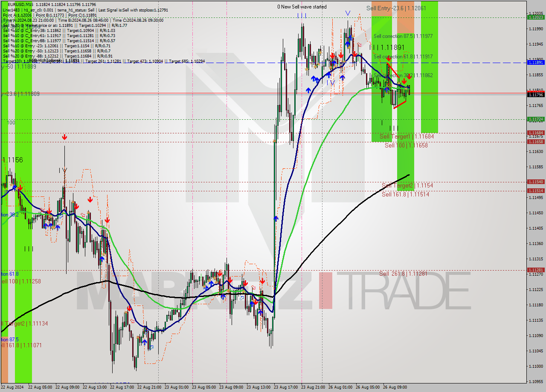Click the 1.11180 price axis value
Image resolution: width=546 pixels, height=392 pixels.
click(x=536, y=305)
